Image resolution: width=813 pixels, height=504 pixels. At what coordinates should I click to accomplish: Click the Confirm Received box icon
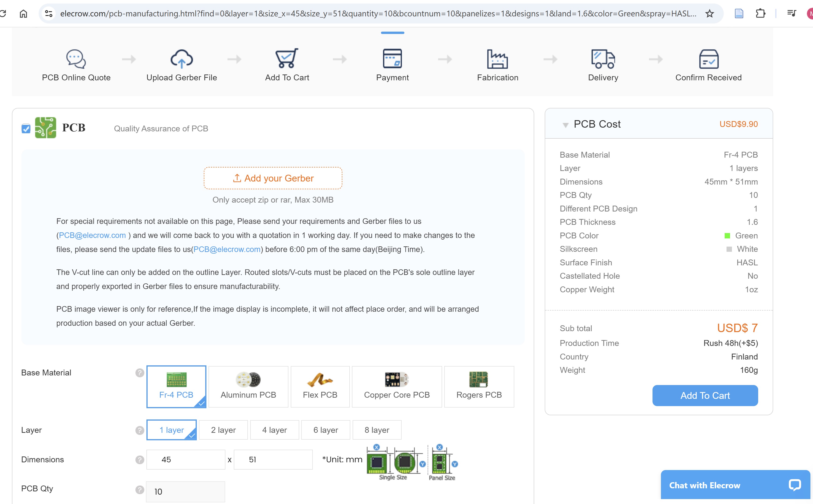[x=708, y=59]
